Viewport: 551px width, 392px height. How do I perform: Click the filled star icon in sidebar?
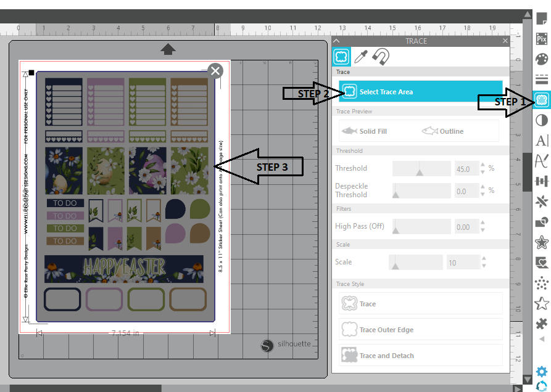542,242
